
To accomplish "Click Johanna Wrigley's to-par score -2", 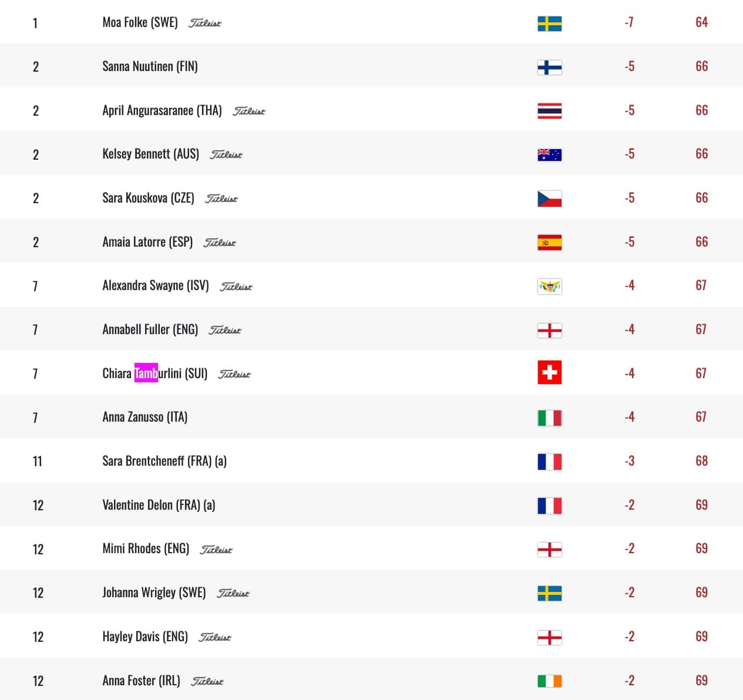I will (629, 593).
